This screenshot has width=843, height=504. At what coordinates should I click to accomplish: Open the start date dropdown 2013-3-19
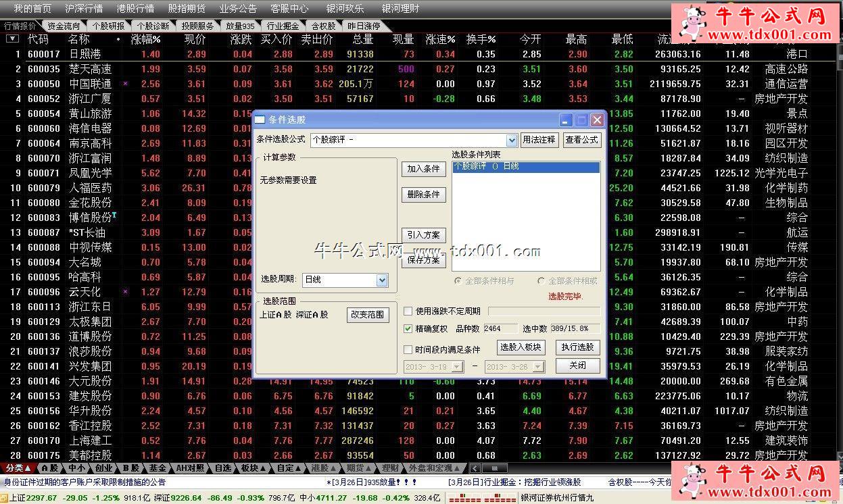point(458,366)
